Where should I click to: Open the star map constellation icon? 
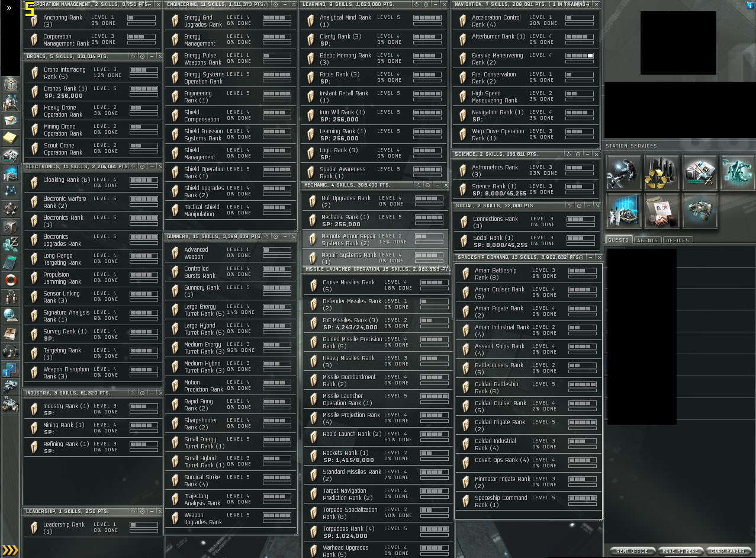click(11, 191)
